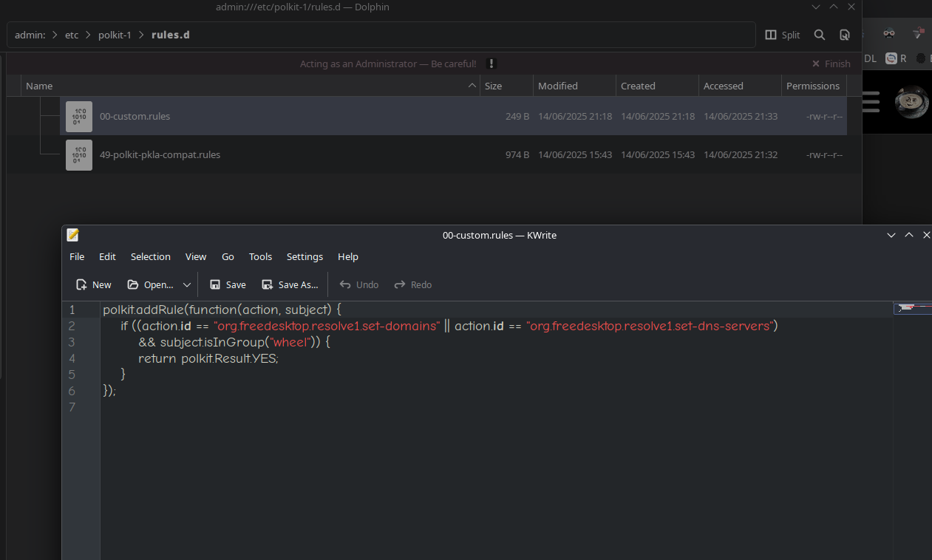This screenshot has height=560, width=932.
Task: Click the chevron after 'admin:' in breadcrumb
Action: (55, 35)
